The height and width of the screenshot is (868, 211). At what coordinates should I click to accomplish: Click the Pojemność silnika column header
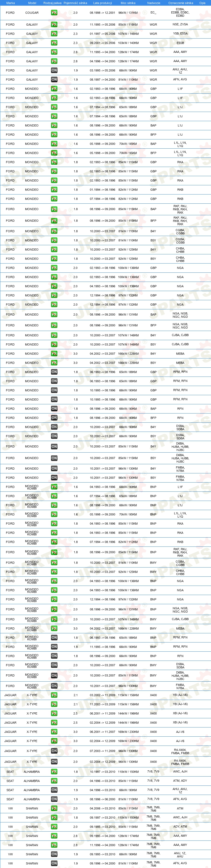pyautogui.click(x=75, y=3)
